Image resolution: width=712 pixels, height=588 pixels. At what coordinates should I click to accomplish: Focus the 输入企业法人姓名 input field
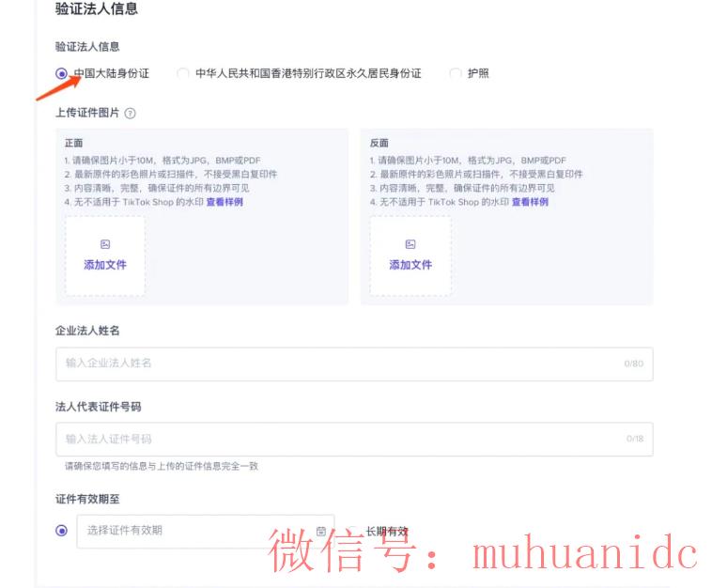click(x=354, y=364)
